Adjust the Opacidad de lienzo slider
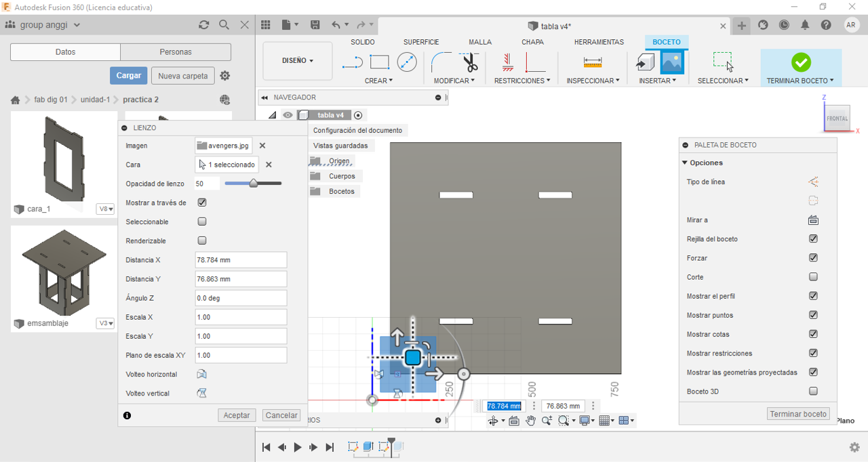The height and width of the screenshot is (462, 868). coord(254,183)
